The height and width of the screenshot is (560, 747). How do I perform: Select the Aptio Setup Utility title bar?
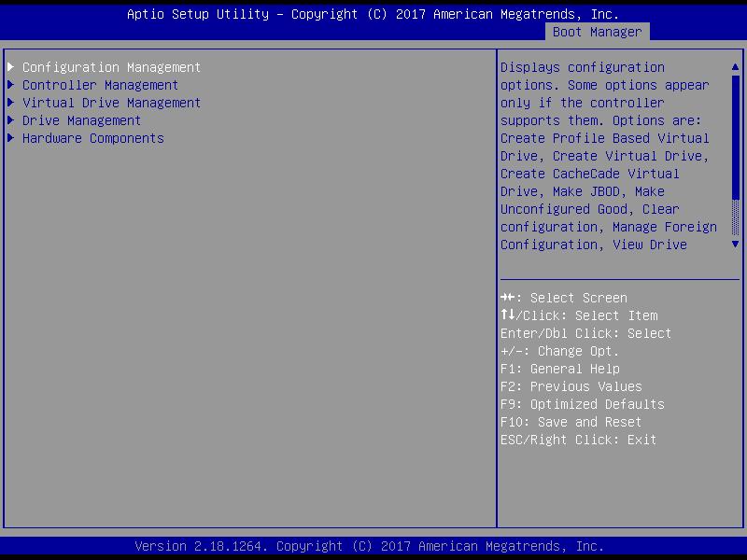tap(373, 14)
